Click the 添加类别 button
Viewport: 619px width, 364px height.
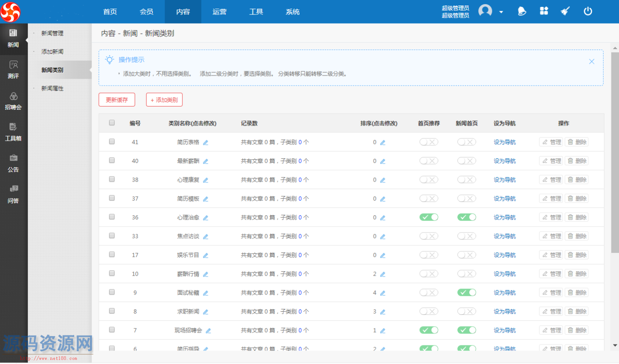pyautogui.click(x=164, y=99)
